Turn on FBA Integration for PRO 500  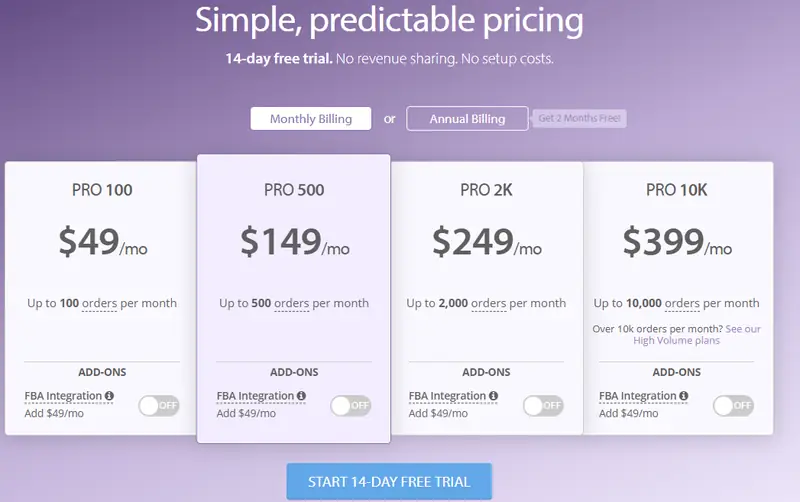pos(351,406)
